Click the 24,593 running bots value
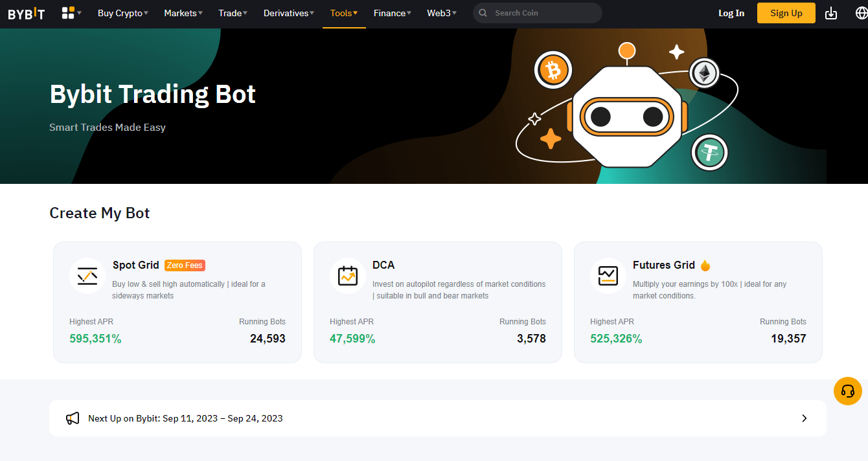This screenshot has width=868, height=461. [268, 339]
